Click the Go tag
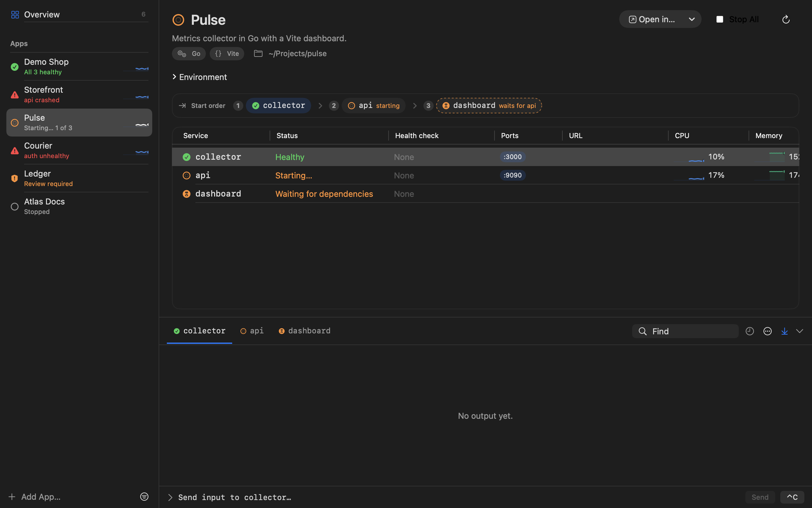The image size is (812, 508). [x=189, y=53]
